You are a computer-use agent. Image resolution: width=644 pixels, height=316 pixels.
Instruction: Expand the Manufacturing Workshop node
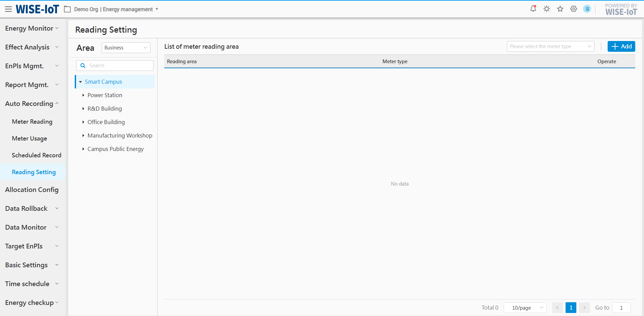point(83,135)
